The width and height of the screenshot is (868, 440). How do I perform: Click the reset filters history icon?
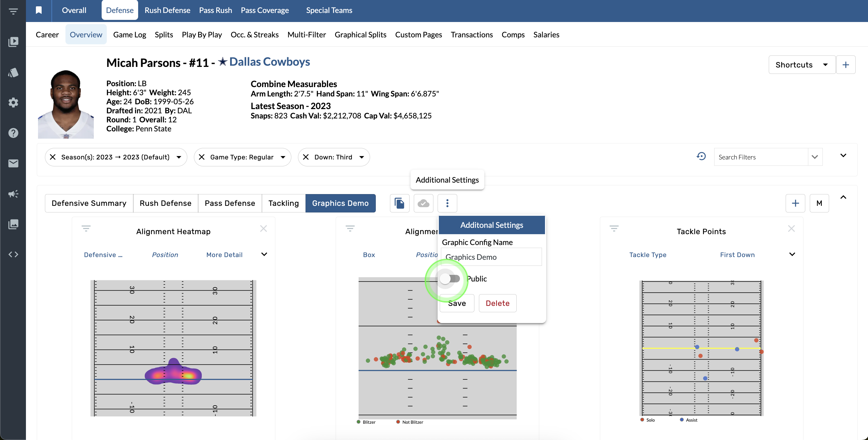(701, 156)
